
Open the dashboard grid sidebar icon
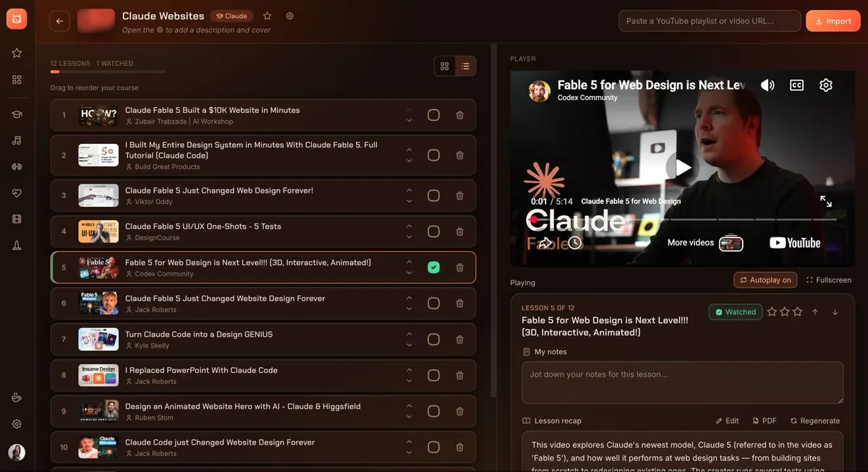click(17, 80)
